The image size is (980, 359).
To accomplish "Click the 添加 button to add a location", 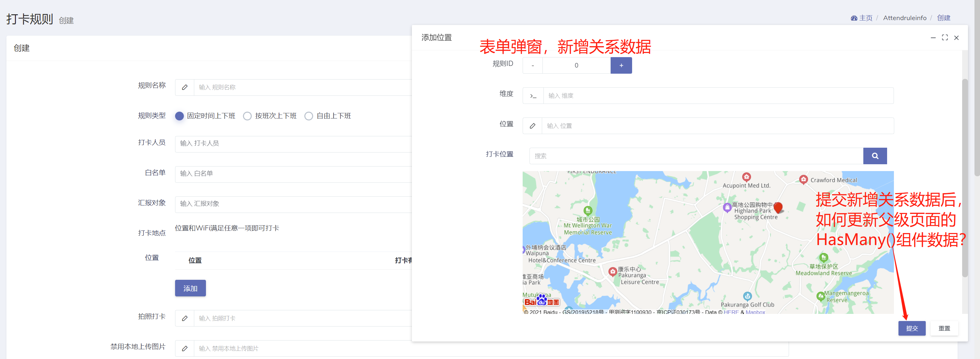I will pos(190,288).
